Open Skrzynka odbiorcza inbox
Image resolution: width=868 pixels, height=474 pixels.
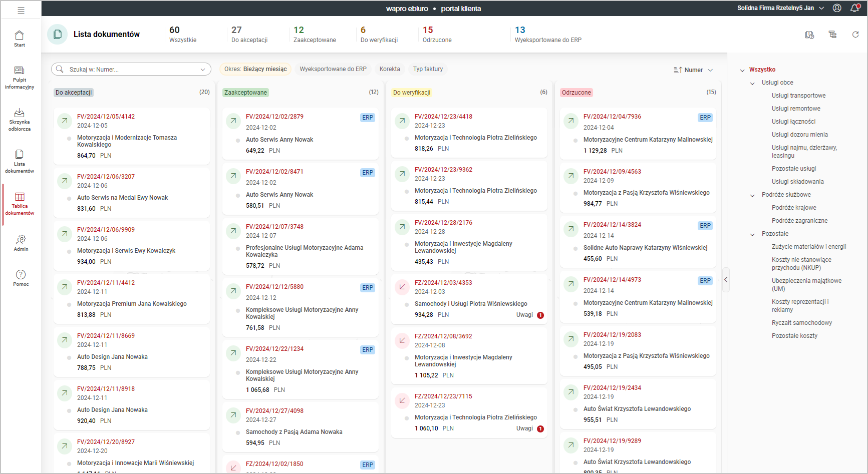click(20, 120)
